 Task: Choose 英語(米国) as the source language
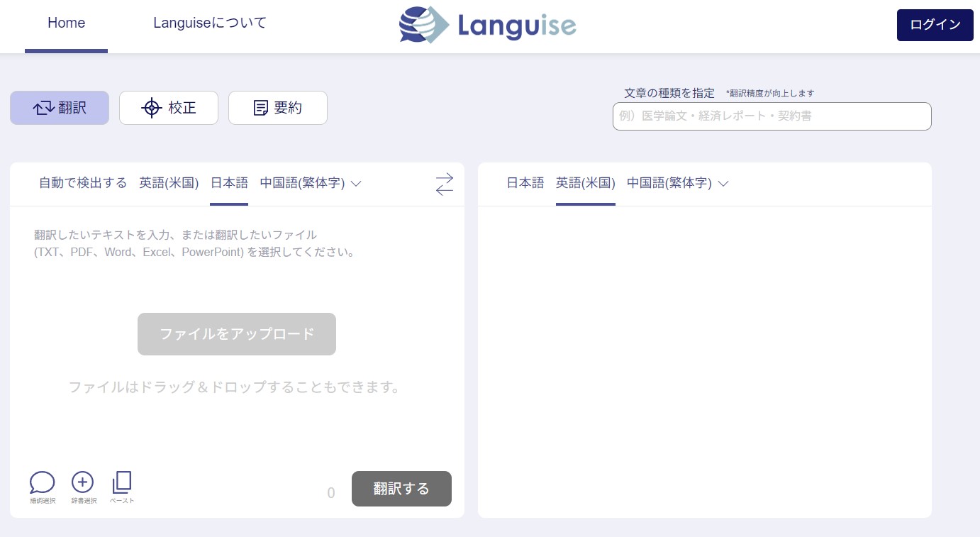pos(169,183)
